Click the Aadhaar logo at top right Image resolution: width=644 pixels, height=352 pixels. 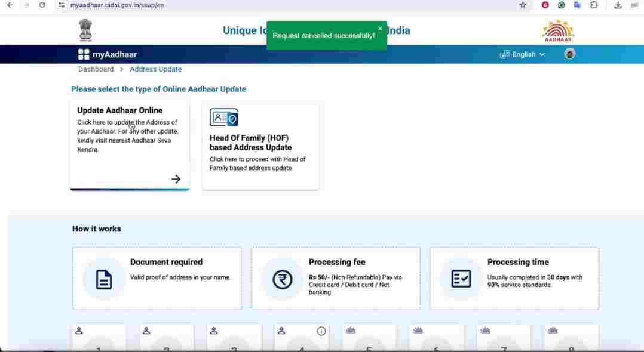558,31
